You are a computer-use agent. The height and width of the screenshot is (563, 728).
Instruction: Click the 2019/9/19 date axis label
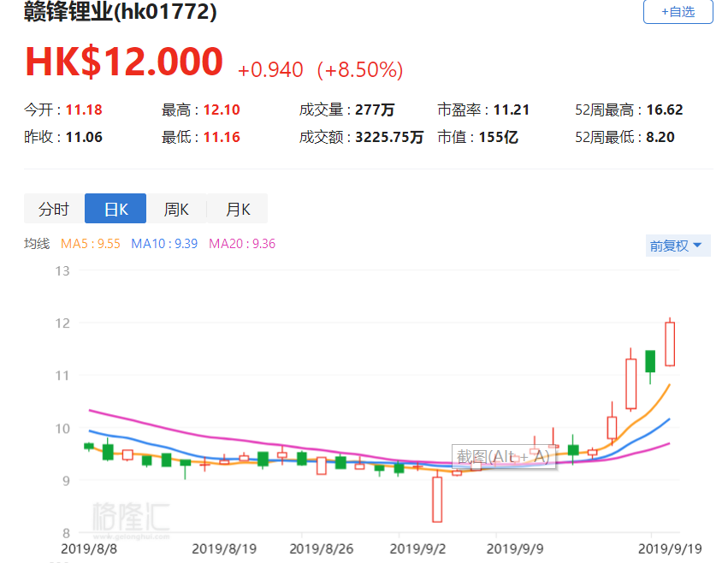click(670, 549)
